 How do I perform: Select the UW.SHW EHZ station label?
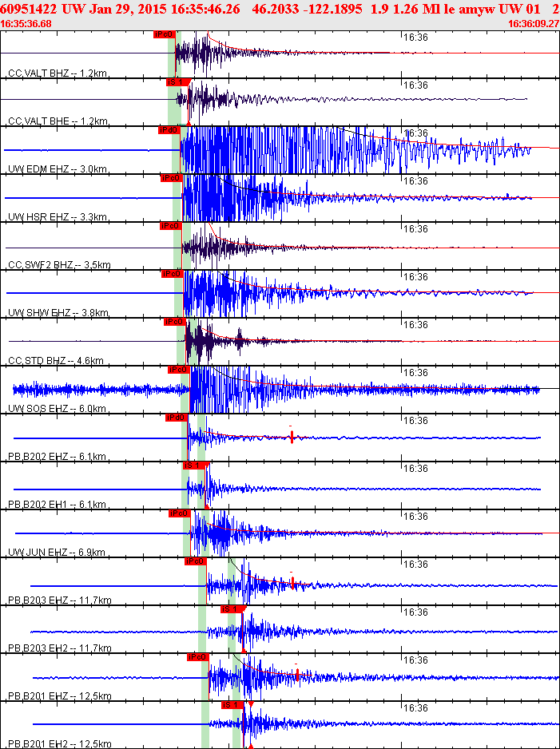pos(58,313)
